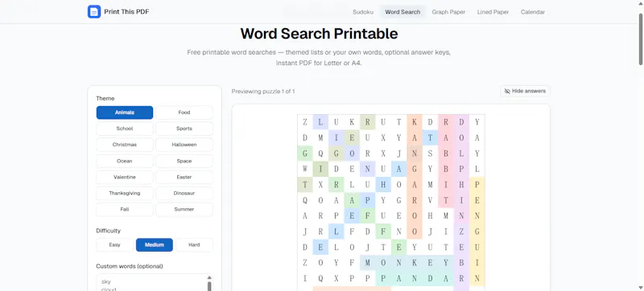Click the 'Previewing puzzle 1 of 1' text
Screen dimensions: 644x291
pos(263,92)
